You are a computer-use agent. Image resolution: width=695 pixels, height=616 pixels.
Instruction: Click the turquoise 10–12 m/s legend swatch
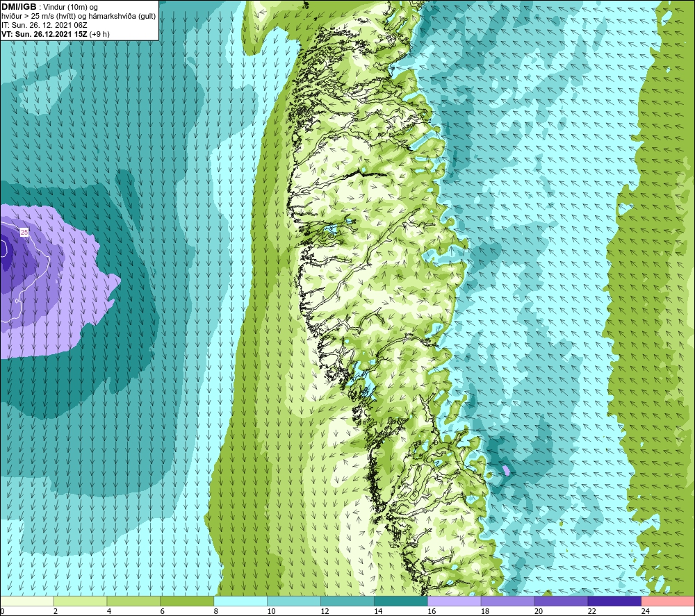(294, 601)
